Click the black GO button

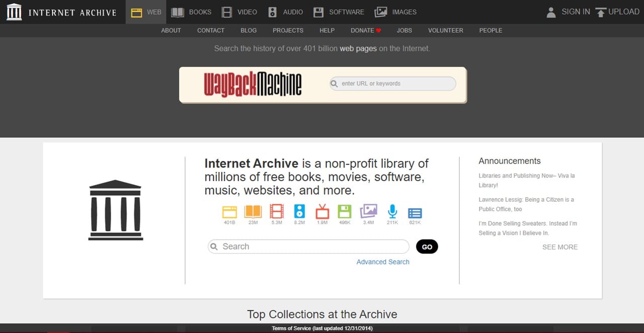(x=427, y=246)
